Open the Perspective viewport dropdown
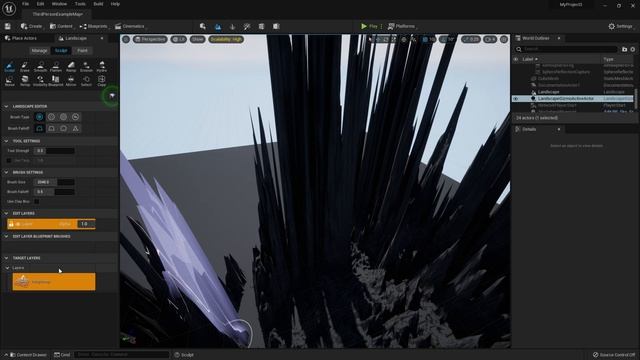 click(x=150, y=39)
